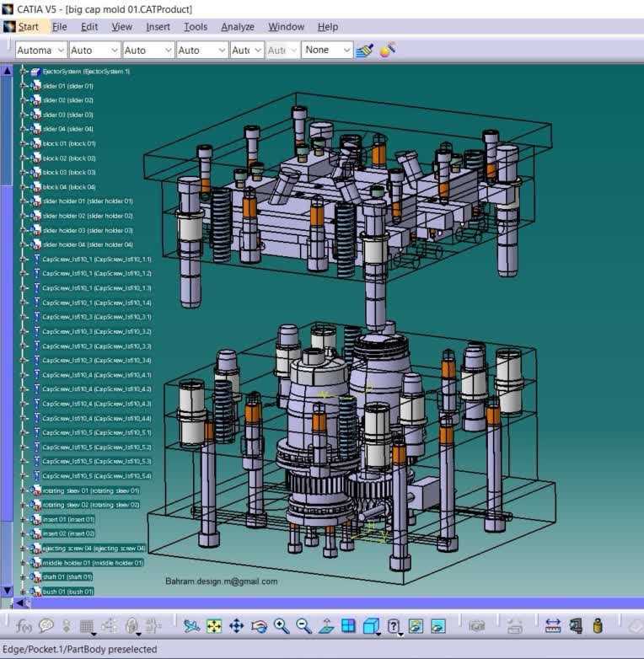Click the Formula f(x) icon
Image resolution: width=644 pixels, height=659 pixels.
click(24, 626)
